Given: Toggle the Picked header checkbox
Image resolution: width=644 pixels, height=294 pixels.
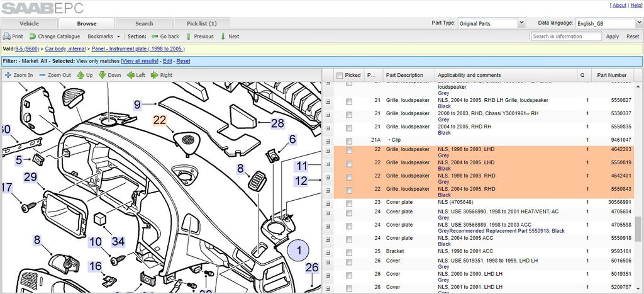Looking at the screenshot, I should 339,76.
